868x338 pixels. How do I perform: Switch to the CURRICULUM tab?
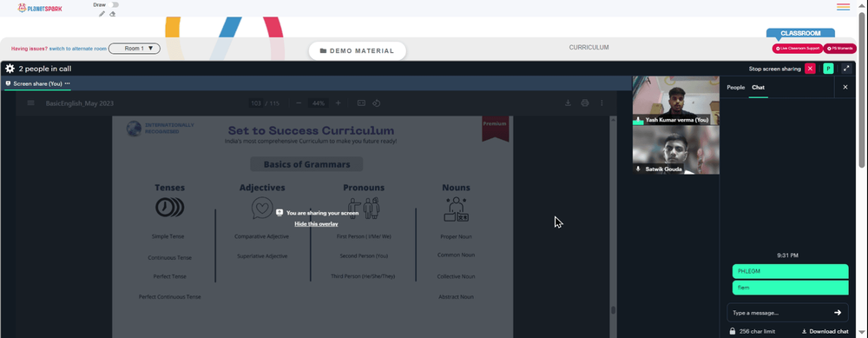[589, 48]
